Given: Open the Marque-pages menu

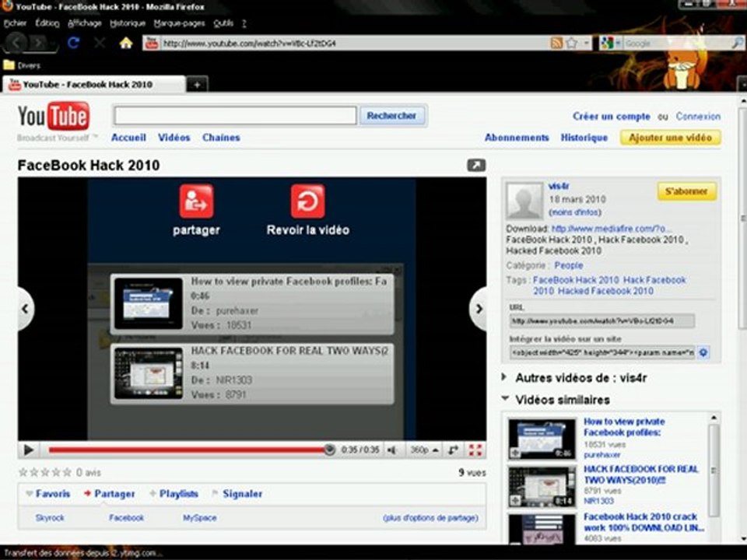Looking at the screenshot, I should 179,23.
